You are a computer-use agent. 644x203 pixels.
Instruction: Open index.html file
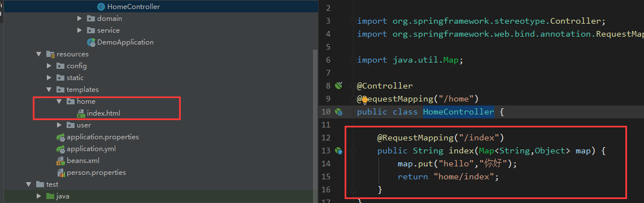(103, 113)
